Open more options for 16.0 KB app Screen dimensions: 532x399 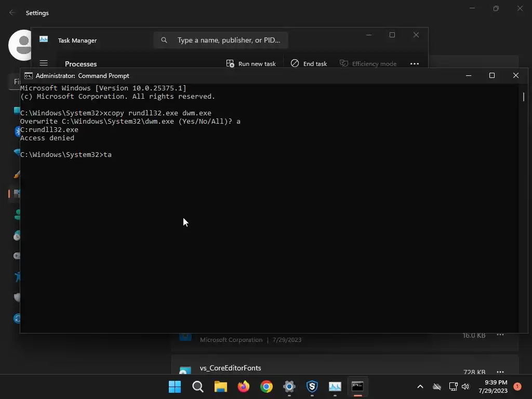click(500, 335)
